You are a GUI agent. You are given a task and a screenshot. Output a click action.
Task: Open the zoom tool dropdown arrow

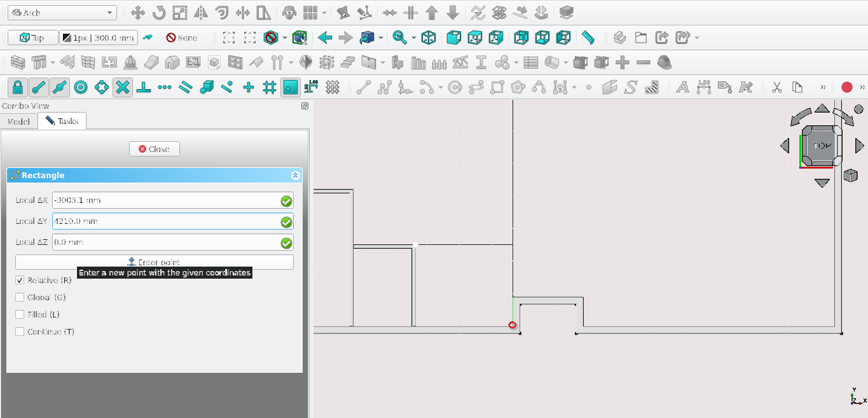413,38
